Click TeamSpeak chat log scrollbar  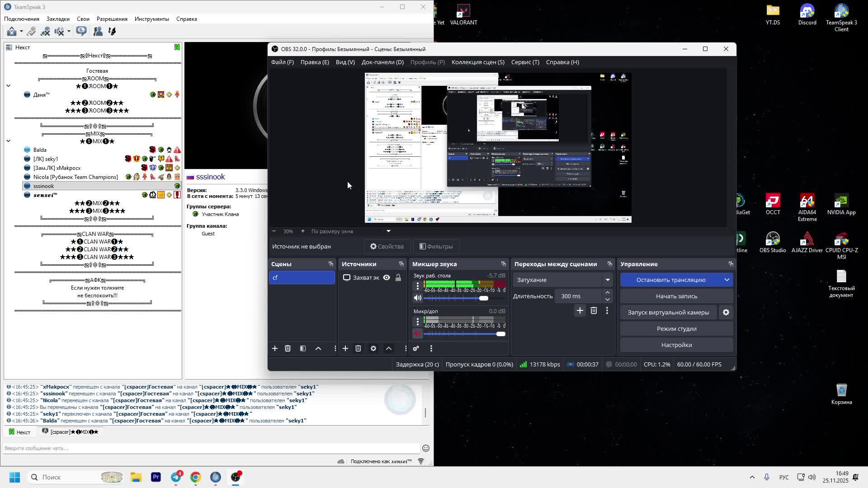tap(425, 412)
